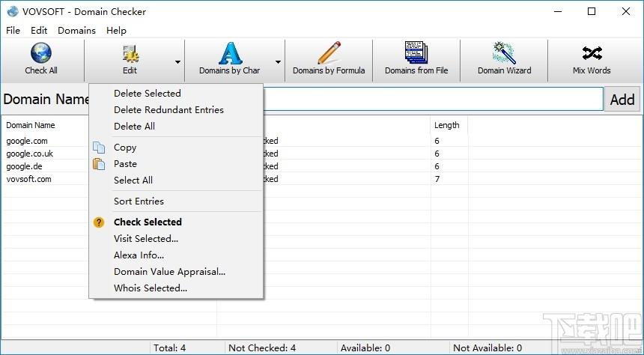The width and height of the screenshot is (644, 355).
Task: Open the Edit gear toolbar icon
Action: point(130,54)
